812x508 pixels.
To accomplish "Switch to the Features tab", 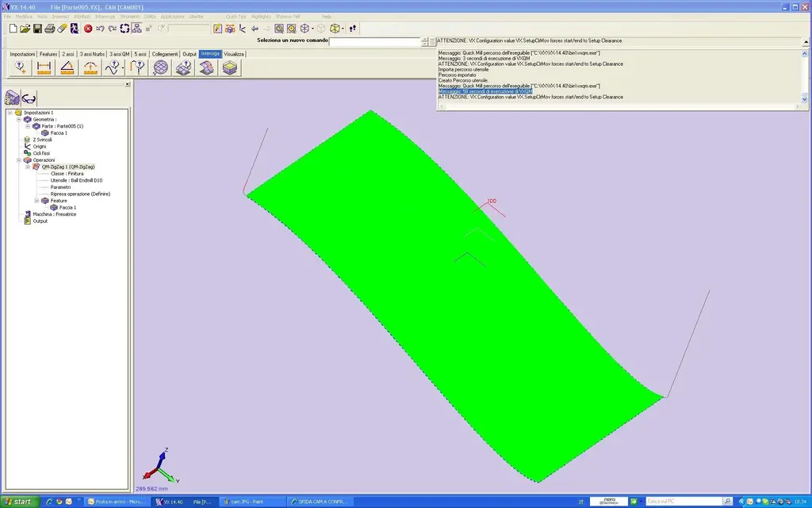I will pyautogui.click(x=48, y=54).
